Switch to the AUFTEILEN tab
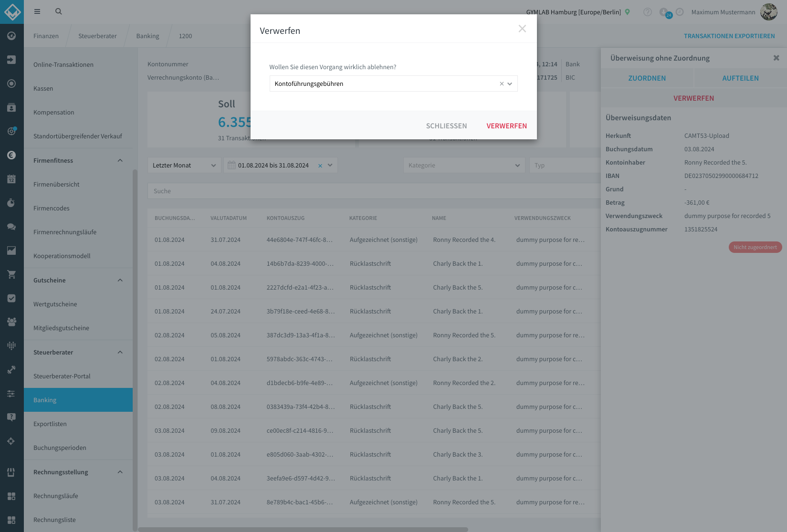 tap(741, 78)
